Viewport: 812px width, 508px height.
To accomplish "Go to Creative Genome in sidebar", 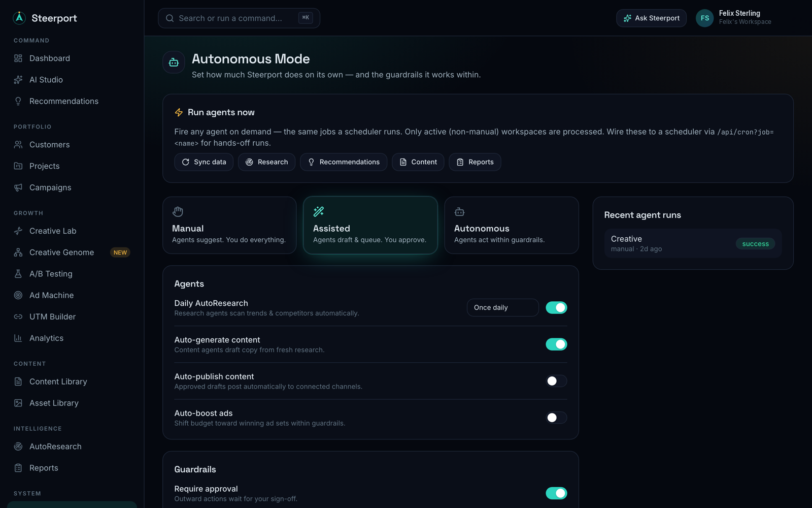I will click(72, 252).
